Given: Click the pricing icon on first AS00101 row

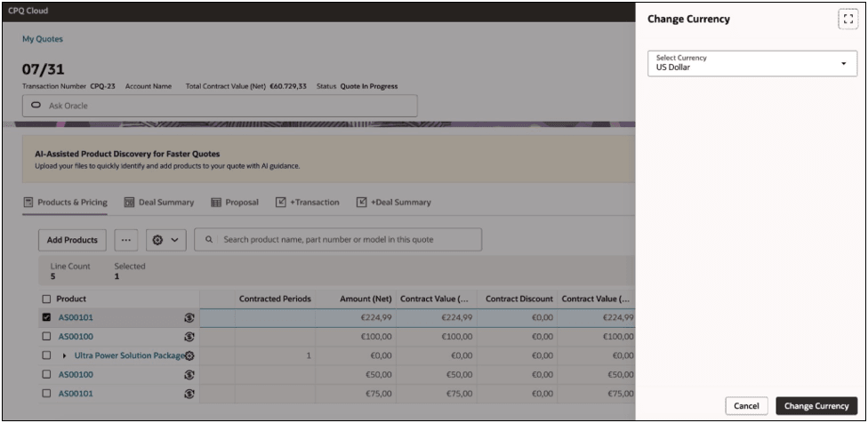Looking at the screenshot, I should click(189, 317).
